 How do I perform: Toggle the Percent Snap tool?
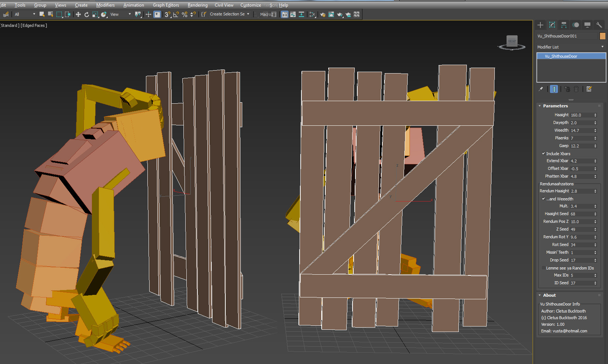[185, 14]
